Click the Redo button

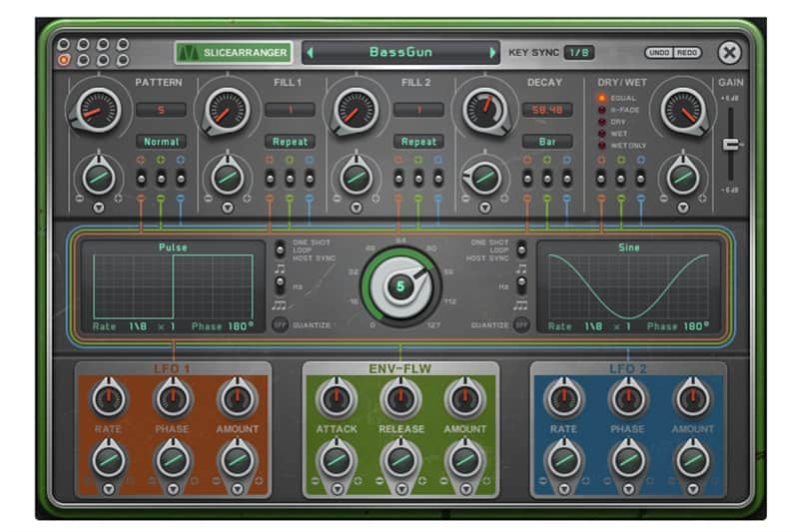(x=687, y=53)
